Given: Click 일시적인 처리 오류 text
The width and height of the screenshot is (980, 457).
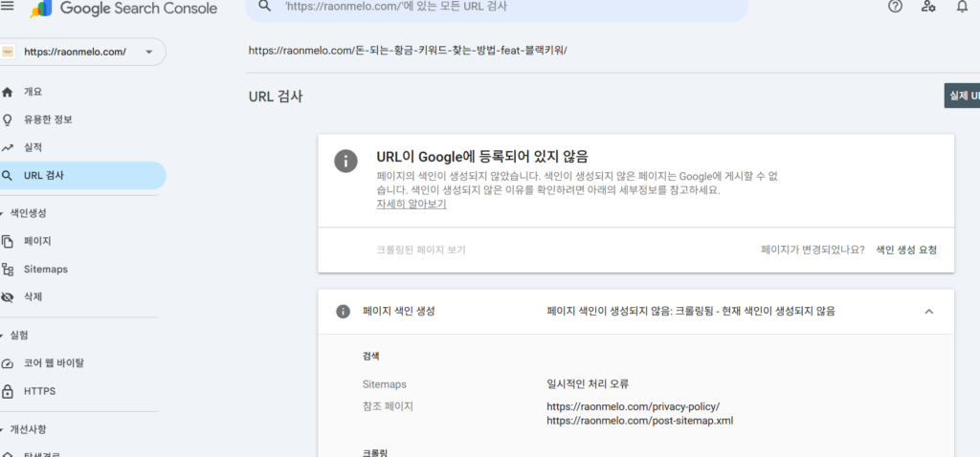Looking at the screenshot, I should (588, 384).
